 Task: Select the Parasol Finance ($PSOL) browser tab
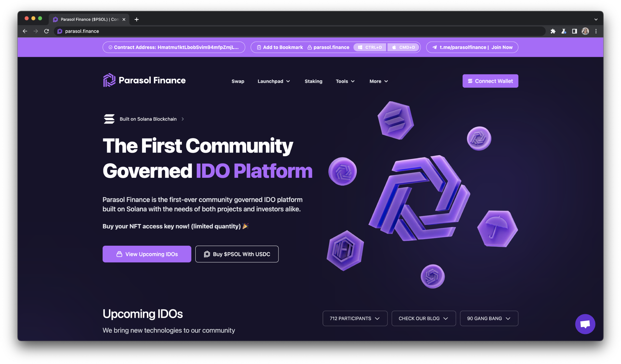click(89, 19)
